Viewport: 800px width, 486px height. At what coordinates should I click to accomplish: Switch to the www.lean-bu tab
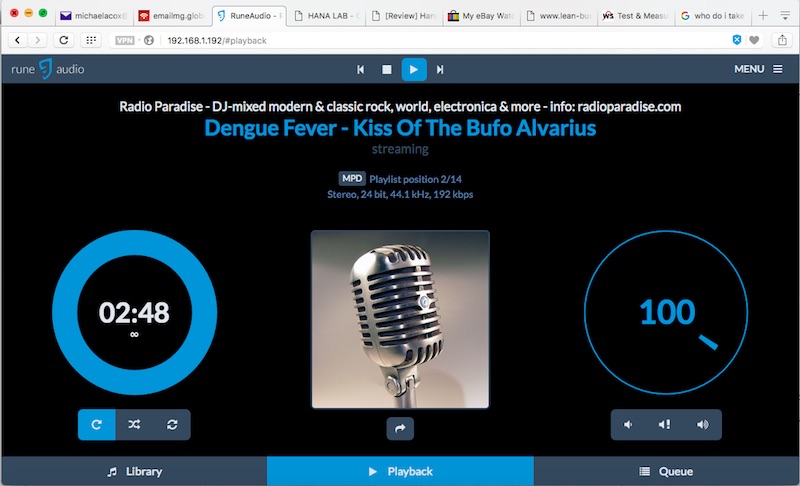[x=560, y=16]
